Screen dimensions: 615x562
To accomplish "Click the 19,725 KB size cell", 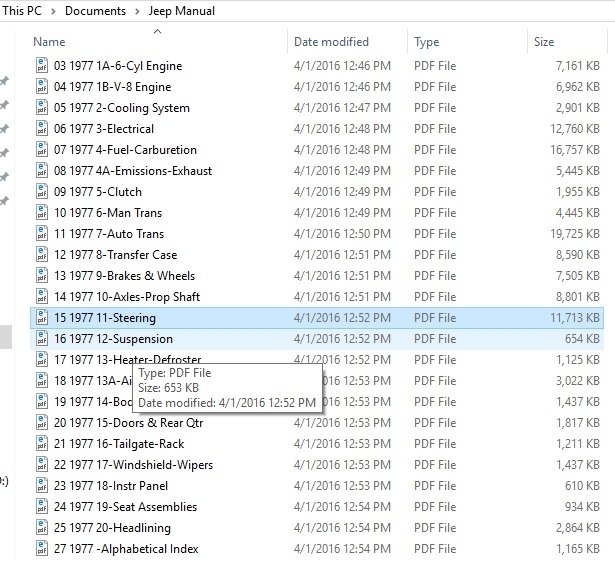I will (575, 233).
